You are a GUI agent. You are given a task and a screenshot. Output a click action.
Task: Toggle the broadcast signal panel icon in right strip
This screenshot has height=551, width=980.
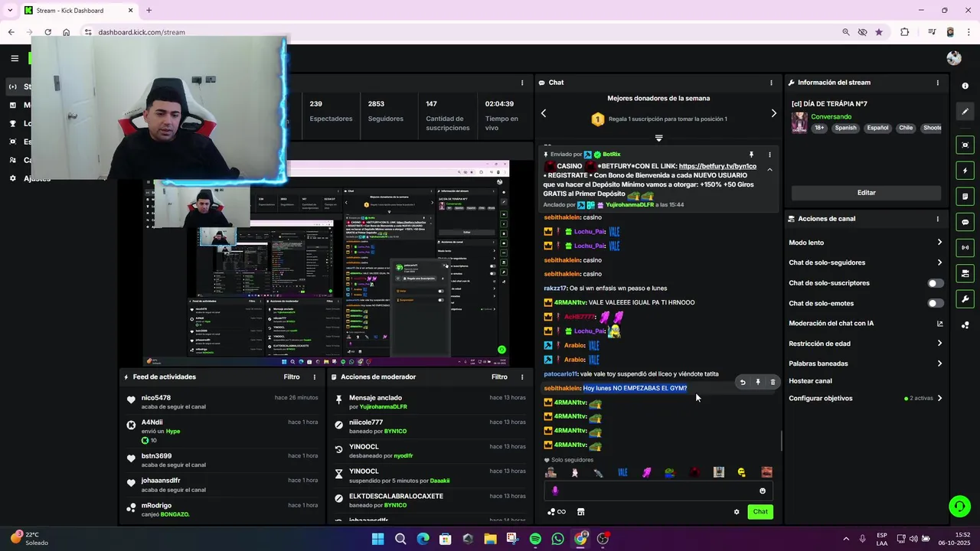tap(965, 247)
